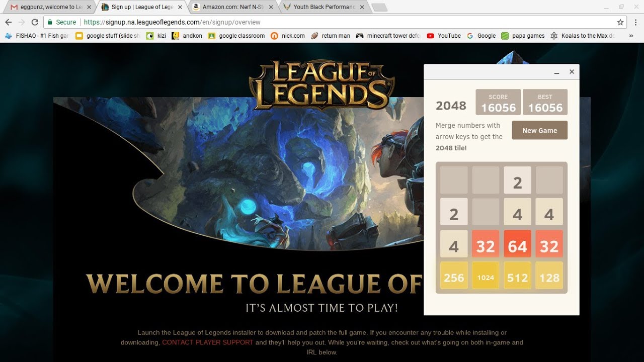Click the 1024 tile in 2048
This screenshot has height=362, width=644.
[x=486, y=276]
